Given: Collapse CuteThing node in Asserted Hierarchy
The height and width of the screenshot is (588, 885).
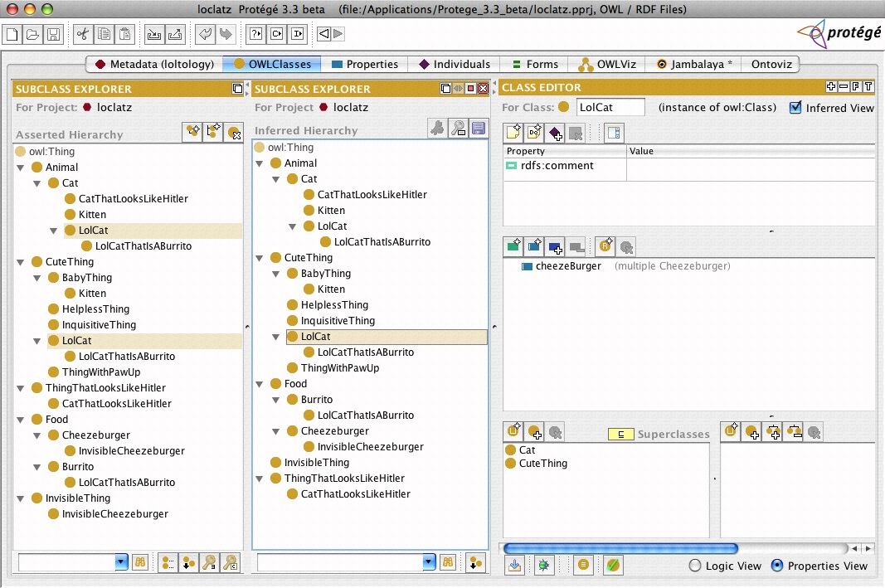Looking at the screenshot, I should tap(20, 262).
